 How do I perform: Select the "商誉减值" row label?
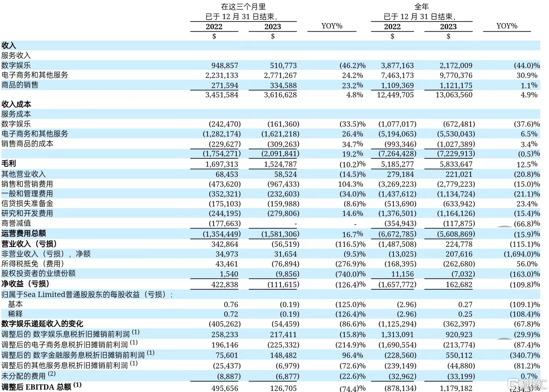tap(16, 223)
